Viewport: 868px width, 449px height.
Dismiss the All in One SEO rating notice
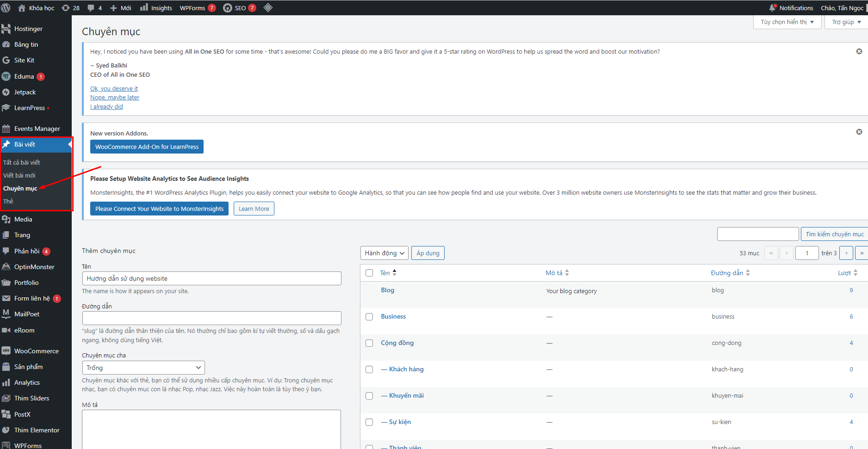859,51
